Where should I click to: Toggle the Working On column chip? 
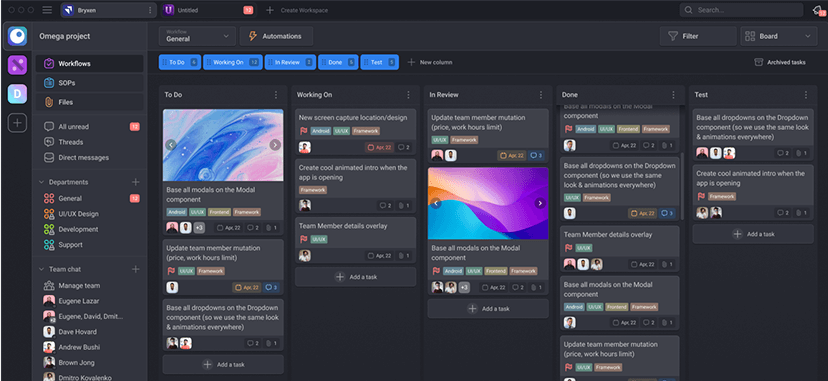(x=233, y=62)
